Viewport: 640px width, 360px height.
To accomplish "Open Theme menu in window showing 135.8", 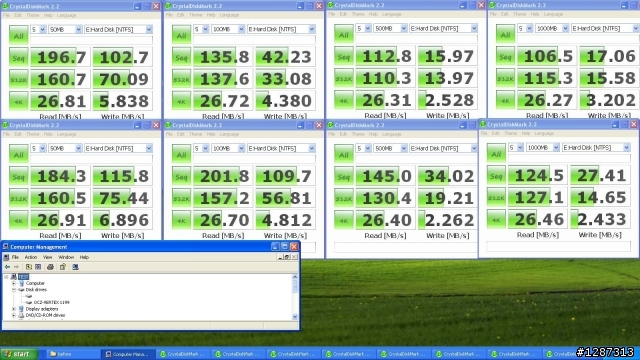I will [x=196, y=15].
